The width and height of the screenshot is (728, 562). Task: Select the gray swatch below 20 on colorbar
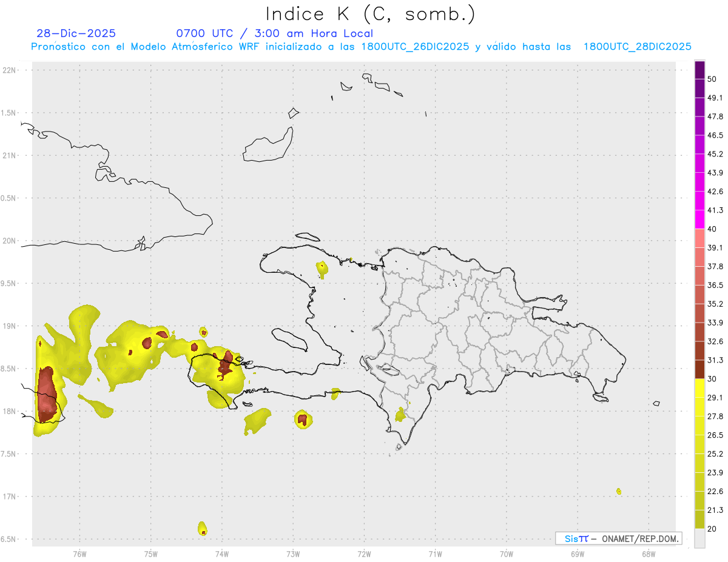pyautogui.click(x=700, y=538)
